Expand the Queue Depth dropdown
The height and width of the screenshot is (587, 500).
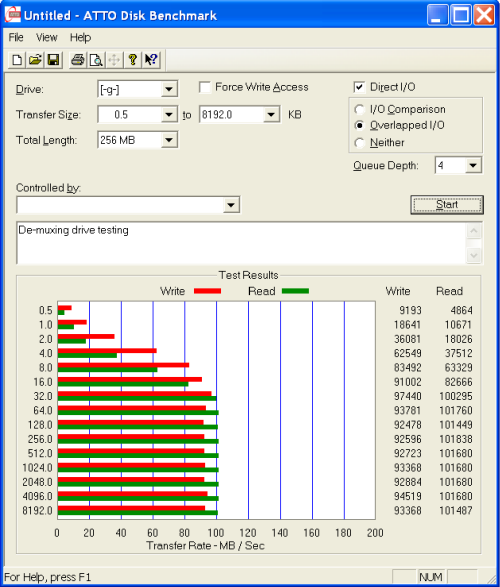point(473,165)
